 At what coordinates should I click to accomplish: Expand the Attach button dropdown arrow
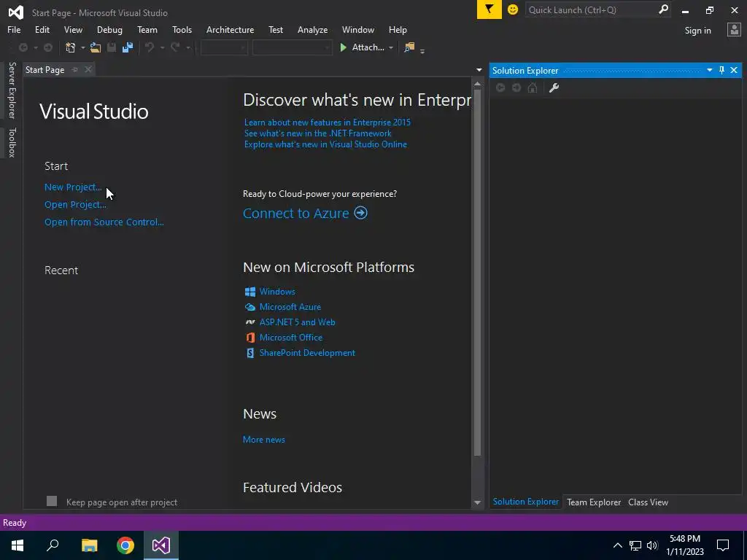[x=391, y=47]
